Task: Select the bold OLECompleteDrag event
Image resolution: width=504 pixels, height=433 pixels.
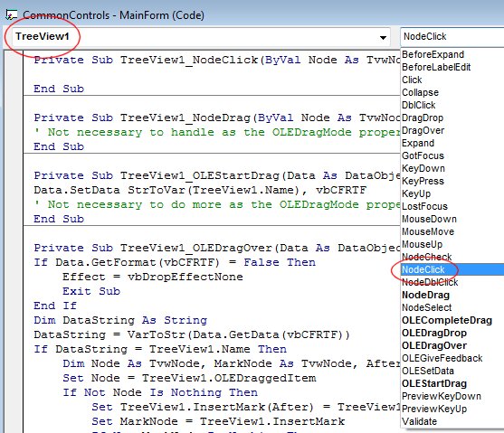Action: click(x=447, y=320)
